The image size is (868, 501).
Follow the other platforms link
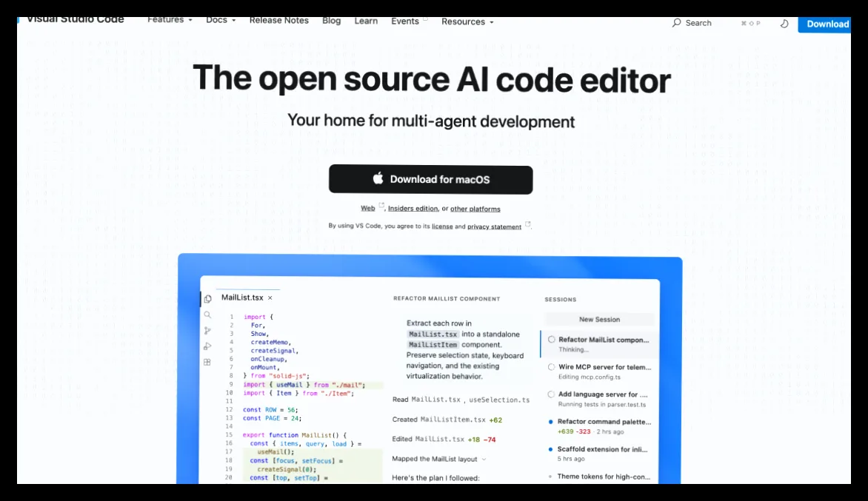pos(475,209)
